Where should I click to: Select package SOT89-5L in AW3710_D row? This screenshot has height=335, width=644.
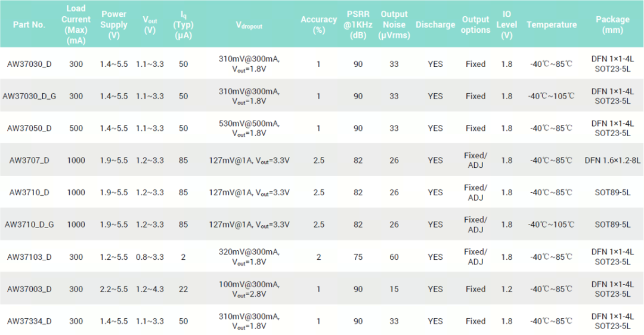[612, 193]
